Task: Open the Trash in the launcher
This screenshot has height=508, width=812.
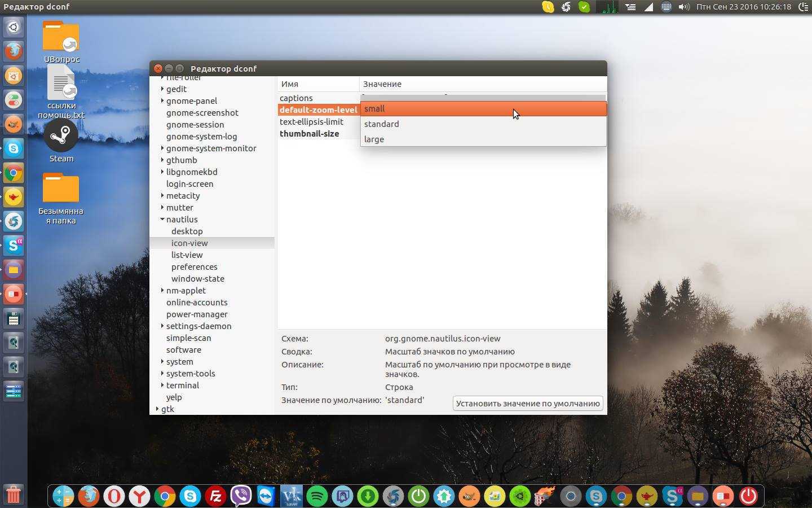Action: coord(14,494)
